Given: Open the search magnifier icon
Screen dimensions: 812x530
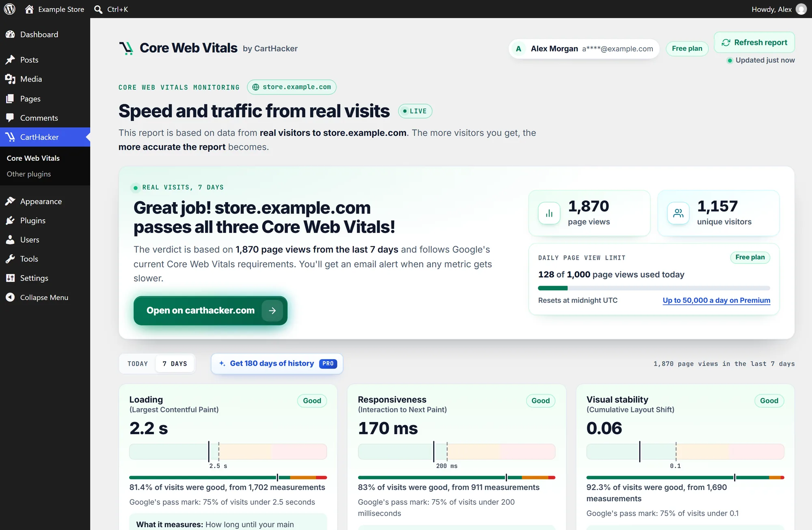Looking at the screenshot, I should click(98, 9).
